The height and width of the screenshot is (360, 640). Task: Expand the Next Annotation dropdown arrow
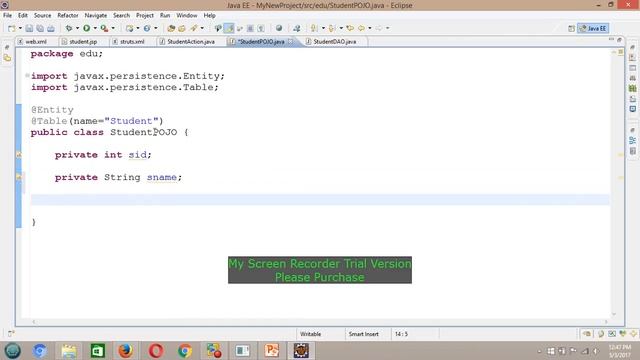[x=323, y=28]
